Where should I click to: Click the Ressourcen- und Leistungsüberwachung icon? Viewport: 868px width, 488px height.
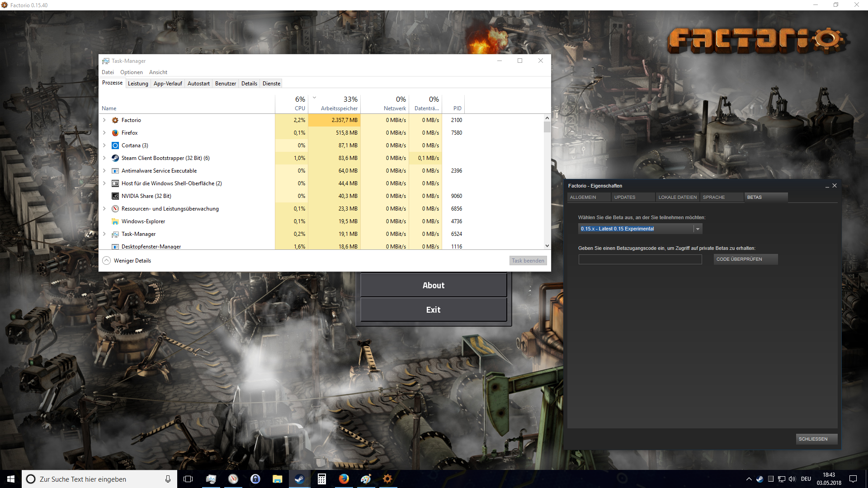point(115,209)
